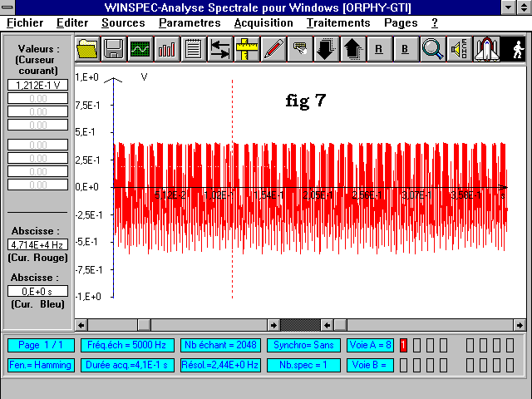
Task: Click the black down arrow icon
Action: pos(326,49)
